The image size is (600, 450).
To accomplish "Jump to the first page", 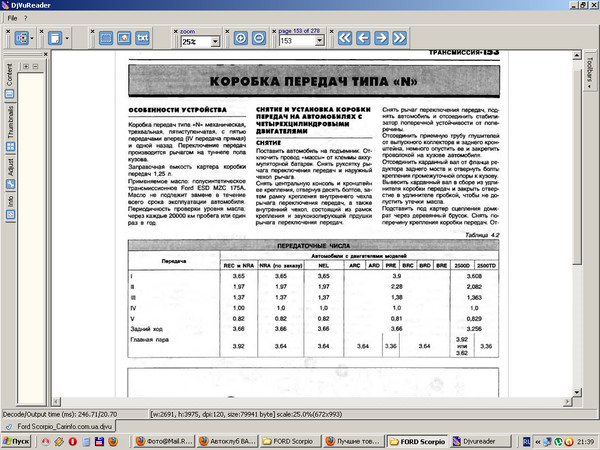I will (x=345, y=38).
